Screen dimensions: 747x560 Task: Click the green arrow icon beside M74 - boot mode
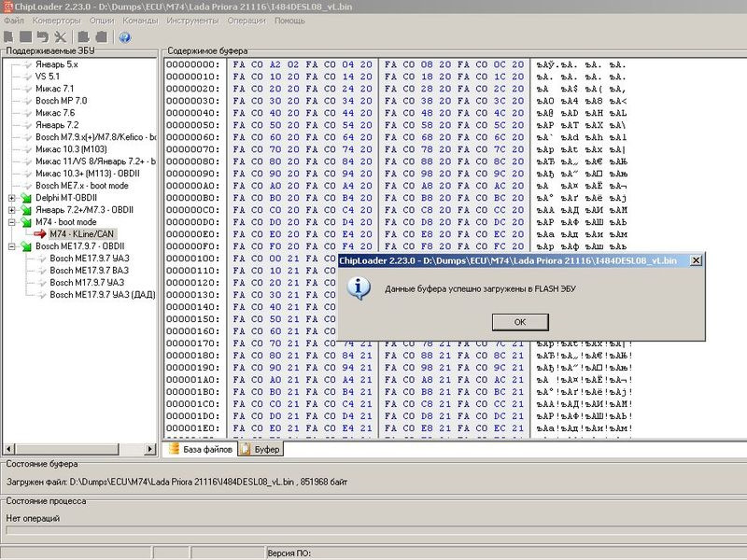click(26, 222)
